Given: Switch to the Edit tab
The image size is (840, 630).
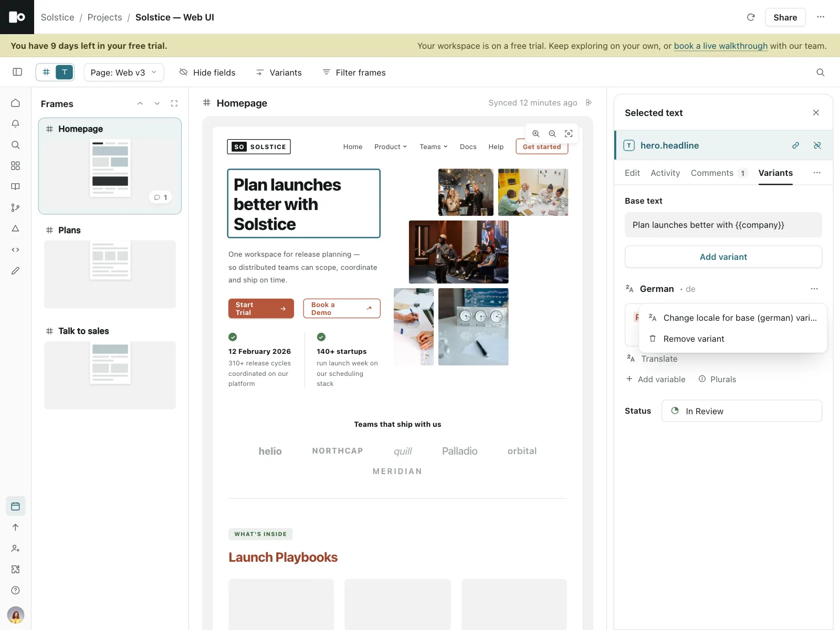Looking at the screenshot, I should tap(632, 173).
